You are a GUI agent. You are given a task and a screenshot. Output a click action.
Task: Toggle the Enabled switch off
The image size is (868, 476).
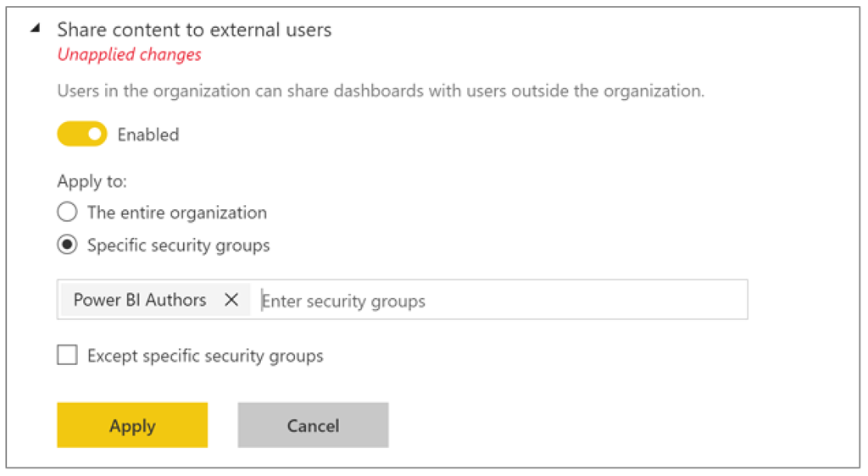[82, 134]
